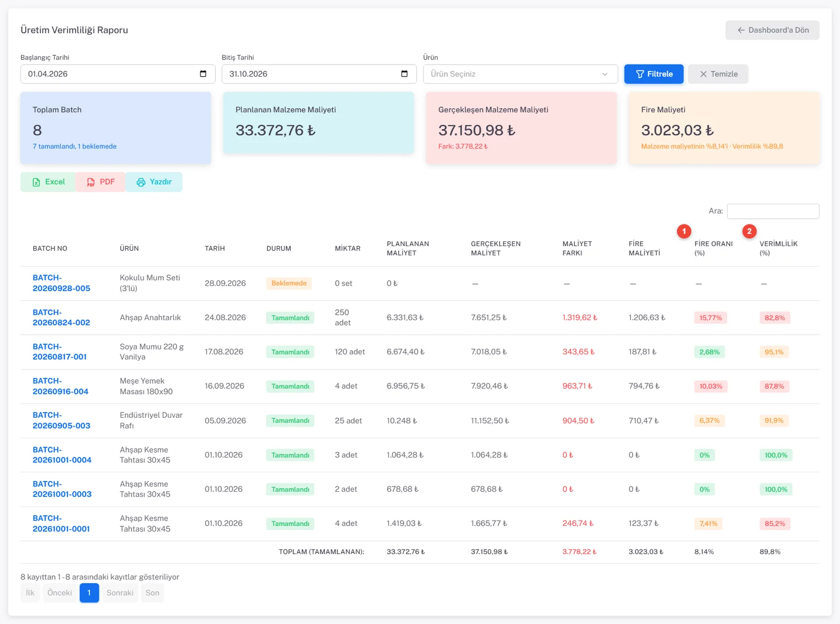Go back via Dashboard'a Dön
840x624 pixels.
coord(772,30)
